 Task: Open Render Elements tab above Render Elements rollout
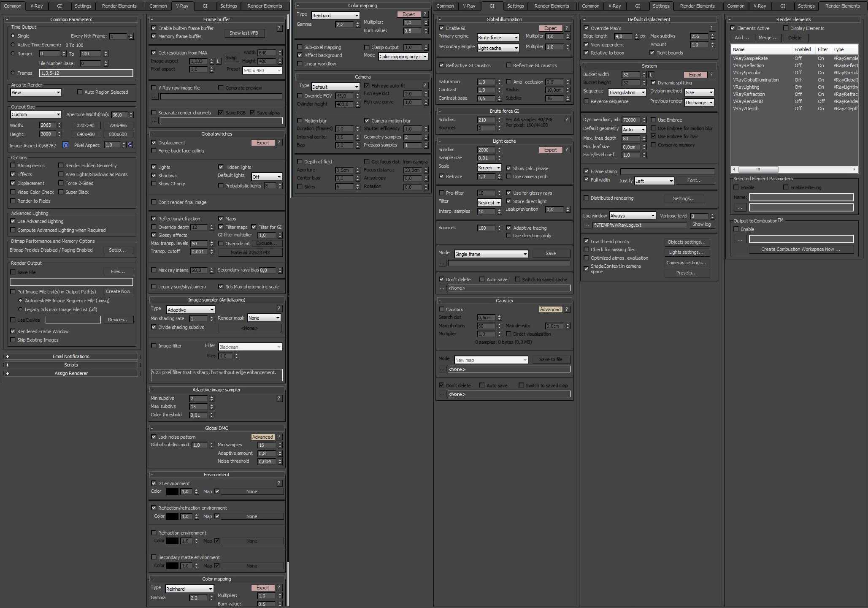pos(842,6)
